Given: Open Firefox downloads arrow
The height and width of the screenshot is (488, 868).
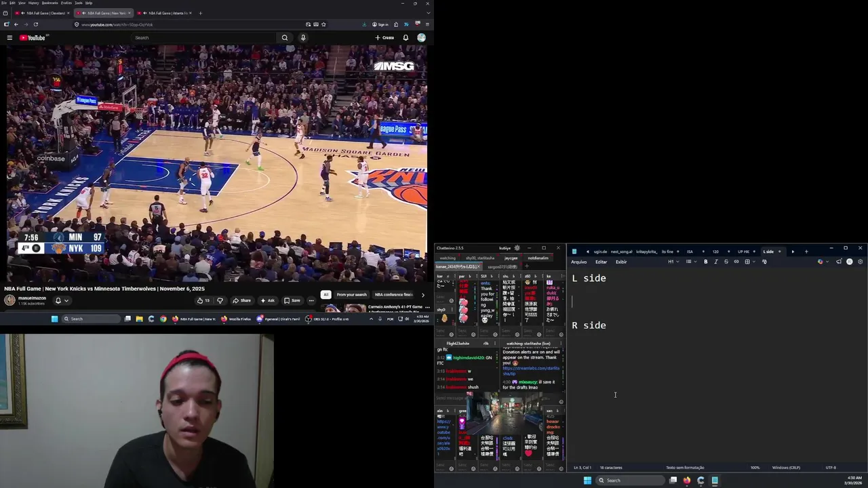Looking at the screenshot, I should [x=366, y=24].
